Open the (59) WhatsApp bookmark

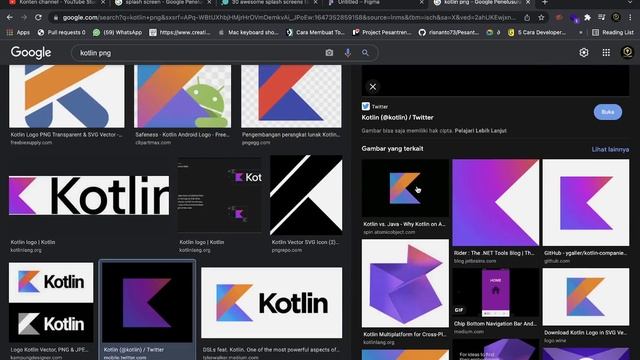(118, 32)
